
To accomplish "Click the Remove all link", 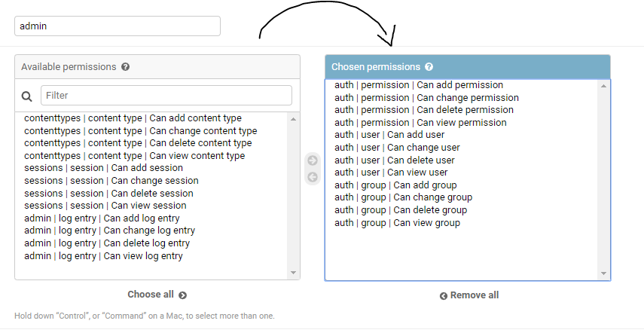I will [x=469, y=295].
